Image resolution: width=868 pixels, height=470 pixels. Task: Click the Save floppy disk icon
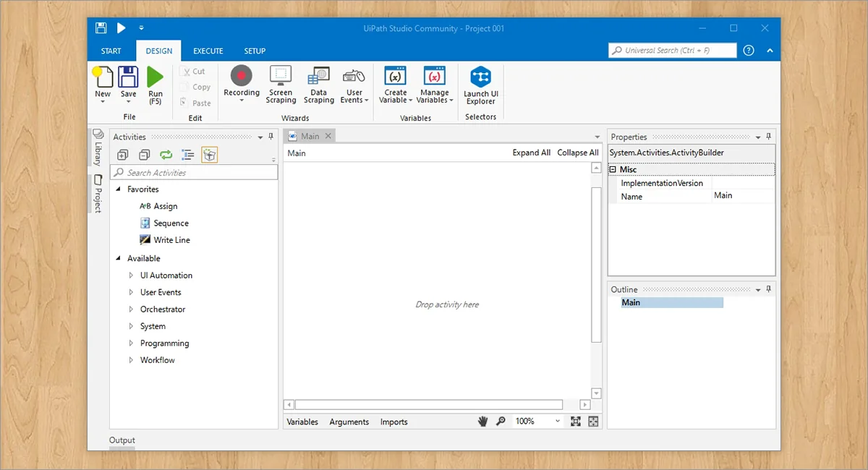[128, 77]
